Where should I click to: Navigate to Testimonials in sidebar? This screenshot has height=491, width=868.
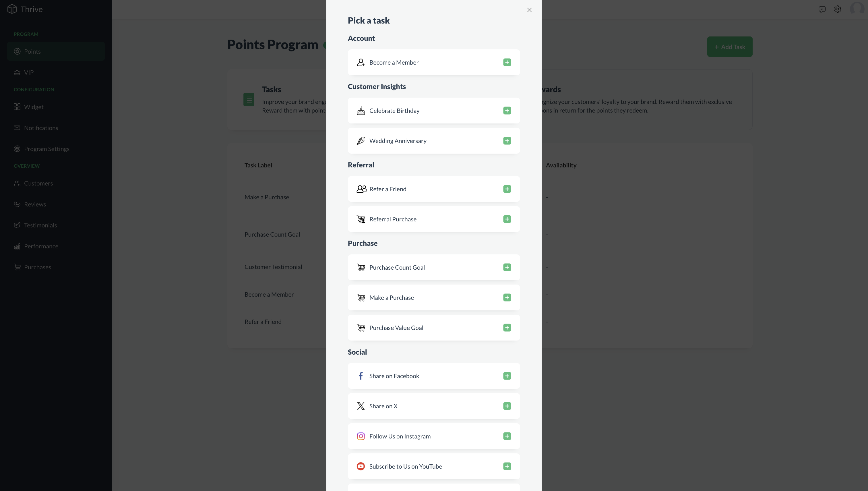click(40, 225)
